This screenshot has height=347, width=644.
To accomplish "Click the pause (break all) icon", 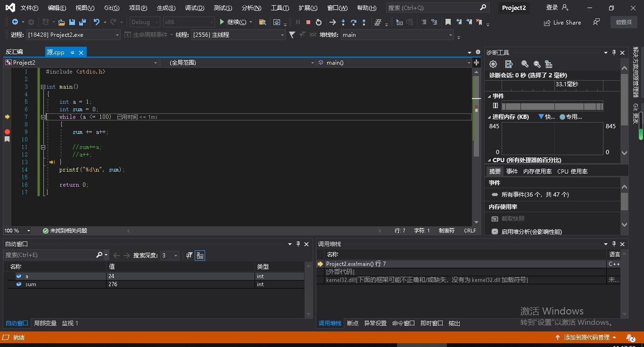I will pyautogui.click(x=298, y=22).
